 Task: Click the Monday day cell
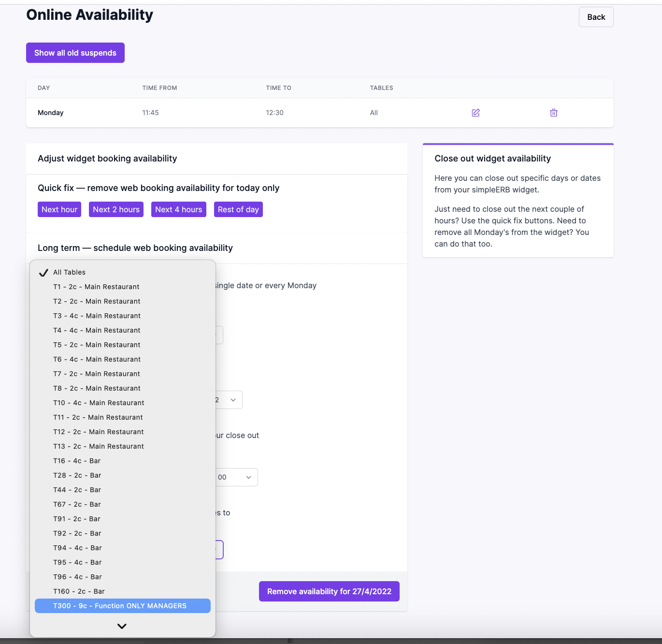click(x=51, y=113)
